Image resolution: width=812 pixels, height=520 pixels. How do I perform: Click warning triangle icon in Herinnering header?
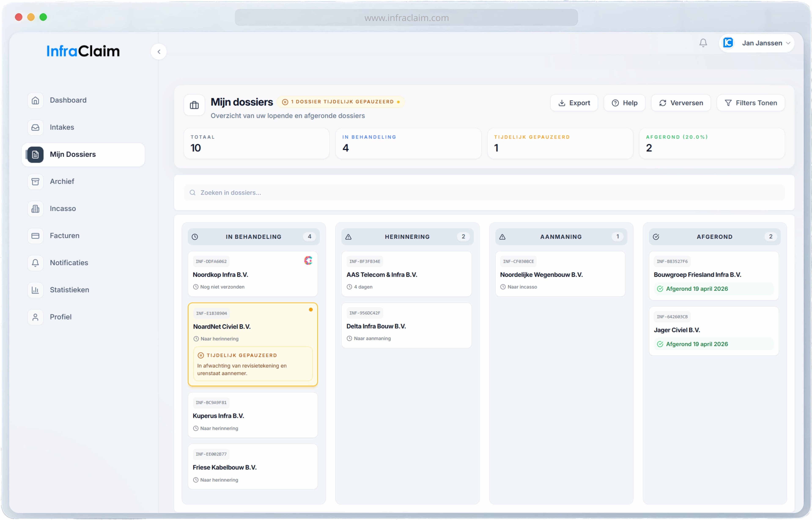[x=348, y=237]
